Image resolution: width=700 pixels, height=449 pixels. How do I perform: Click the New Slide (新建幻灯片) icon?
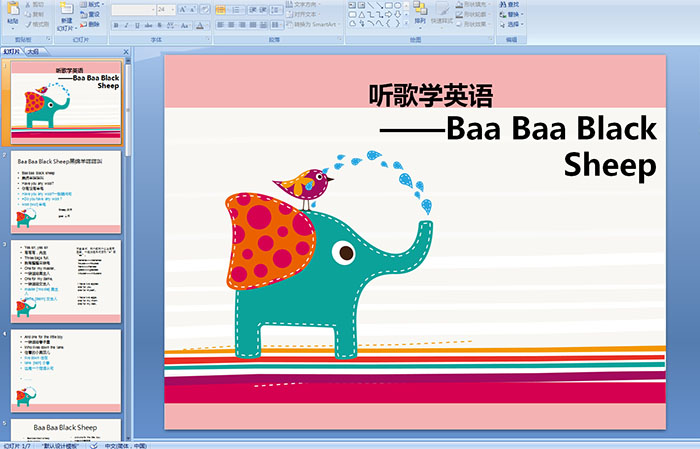coord(67,8)
